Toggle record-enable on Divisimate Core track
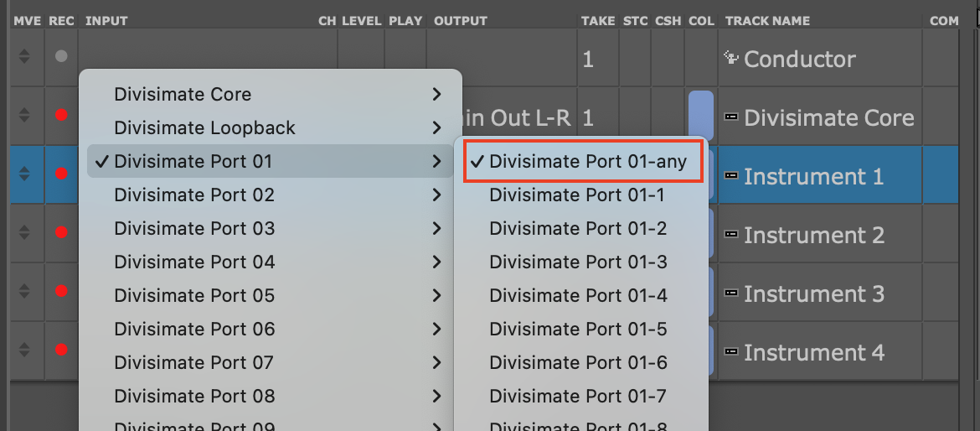Viewport: 980px width, 431px height. [x=60, y=116]
